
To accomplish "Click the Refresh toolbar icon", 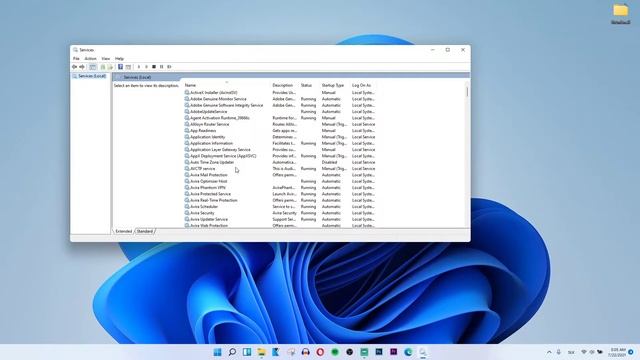I will coord(103,67).
